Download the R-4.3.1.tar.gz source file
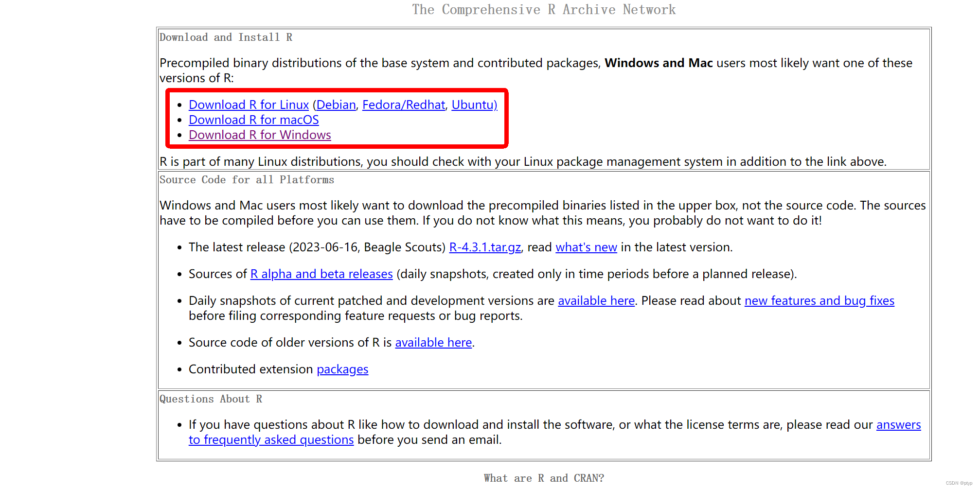The width and height of the screenshot is (980, 490). [485, 247]
